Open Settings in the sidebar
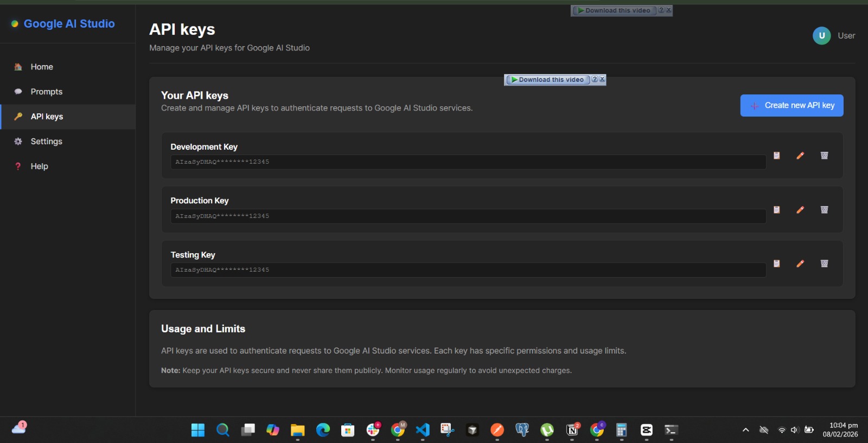Image resolution: width=868 pixels, height=443 pixels. click(68, 142)
